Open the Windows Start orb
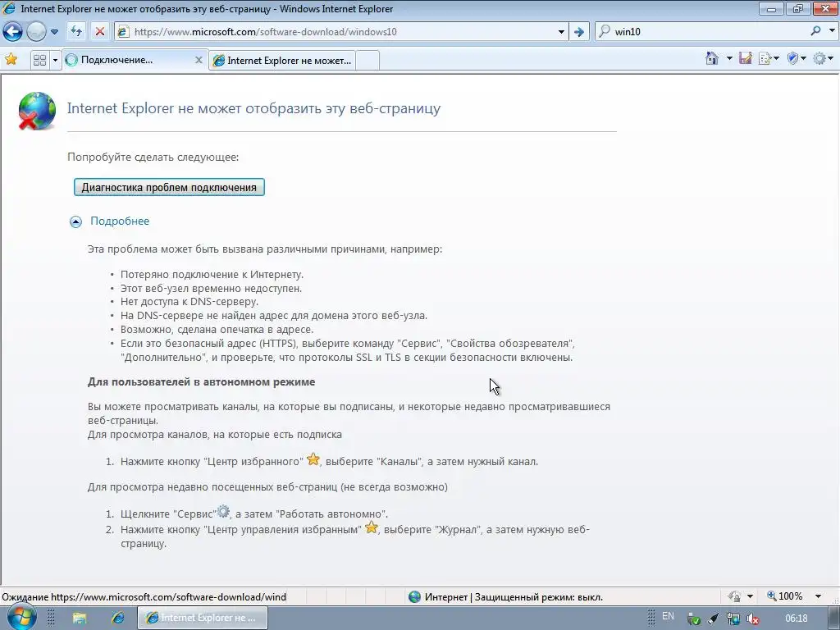The image size is (840, 630). tap(21, 617)
